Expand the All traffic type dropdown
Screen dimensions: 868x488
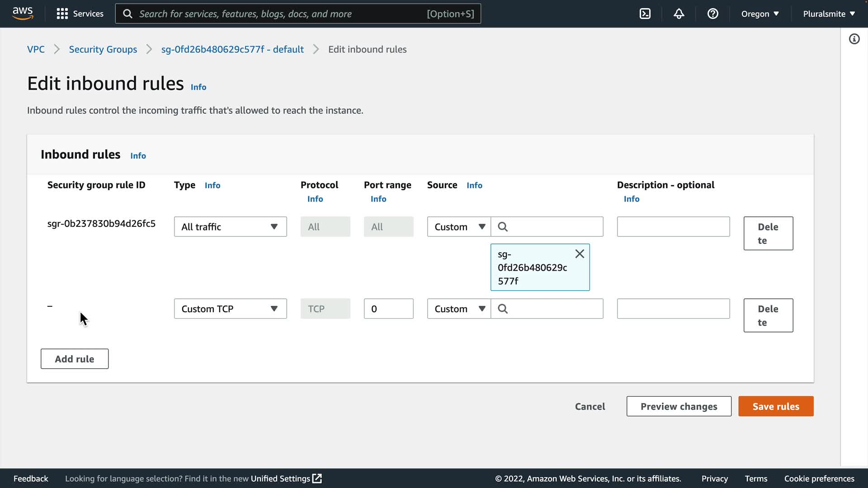[x=230, y=226]
